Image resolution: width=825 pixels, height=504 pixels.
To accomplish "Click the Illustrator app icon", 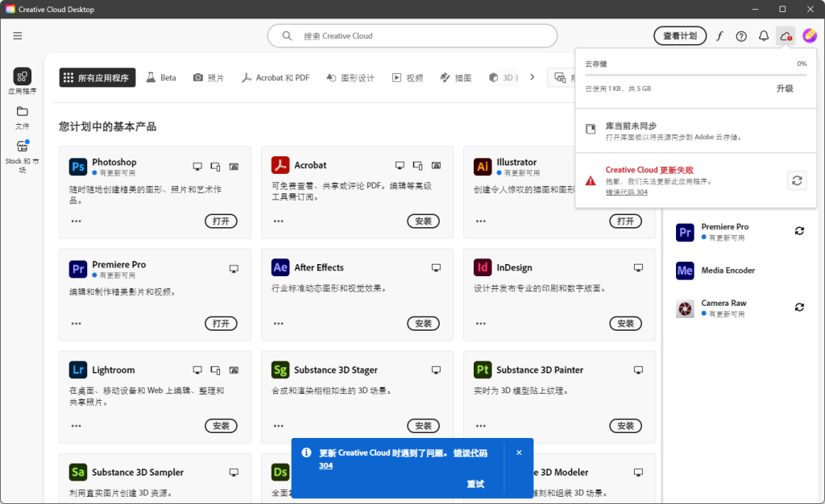I will 483,167.
